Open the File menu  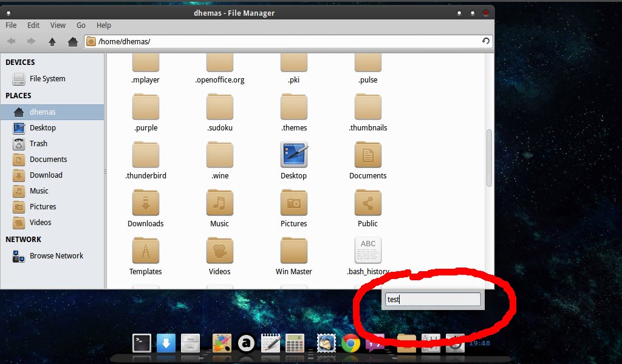11,25
